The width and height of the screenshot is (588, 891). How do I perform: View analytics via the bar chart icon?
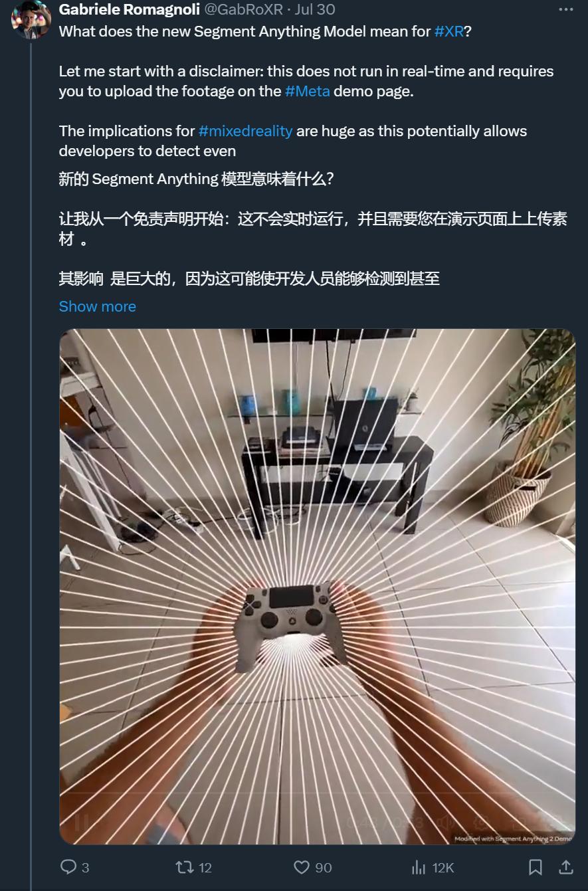click(419, 867)
